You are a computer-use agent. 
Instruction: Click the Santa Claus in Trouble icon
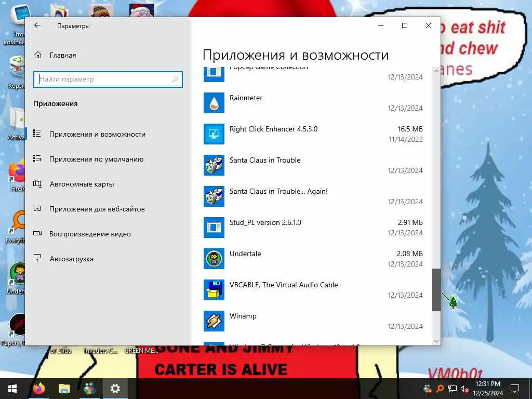(x=214, y=165)
